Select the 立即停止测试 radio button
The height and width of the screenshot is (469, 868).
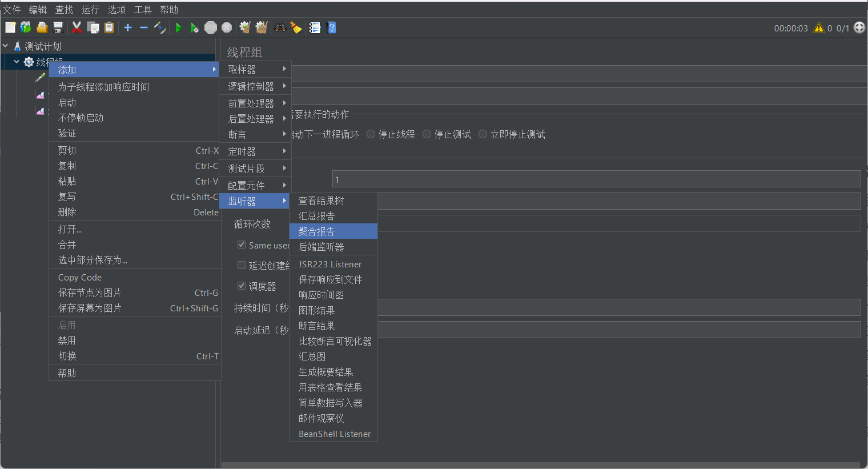coord(483,134)
